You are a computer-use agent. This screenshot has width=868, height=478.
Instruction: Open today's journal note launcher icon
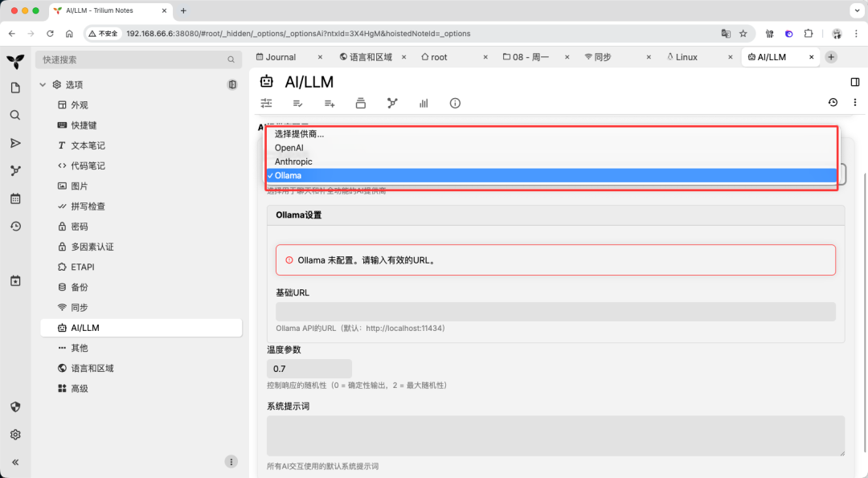coord(15,281)
